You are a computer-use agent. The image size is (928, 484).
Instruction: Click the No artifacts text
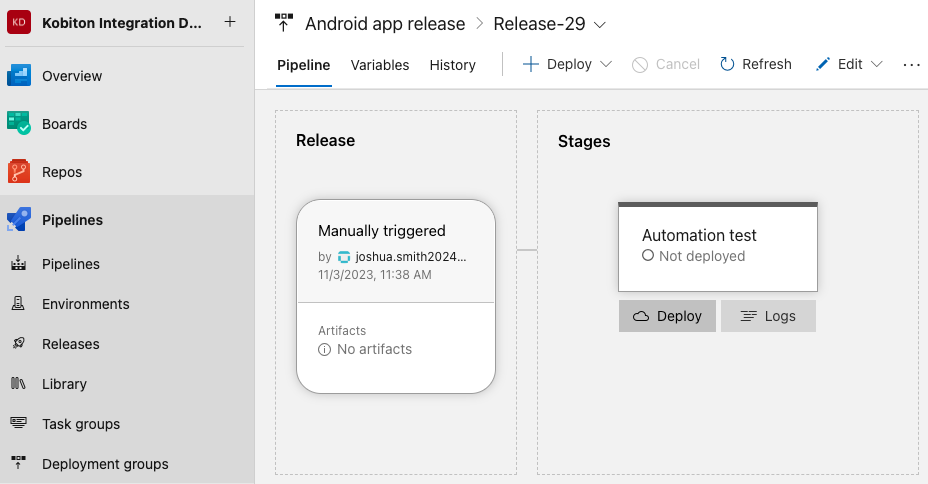[x=375, y=349]
